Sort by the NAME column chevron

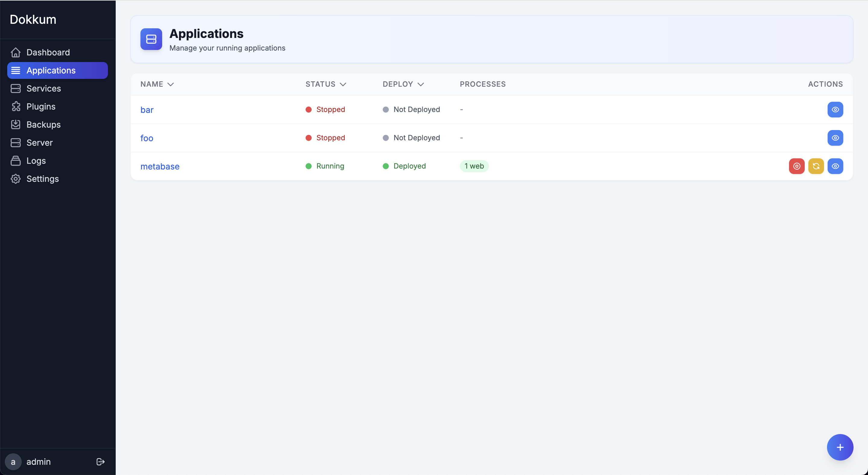tap(171, 84)
